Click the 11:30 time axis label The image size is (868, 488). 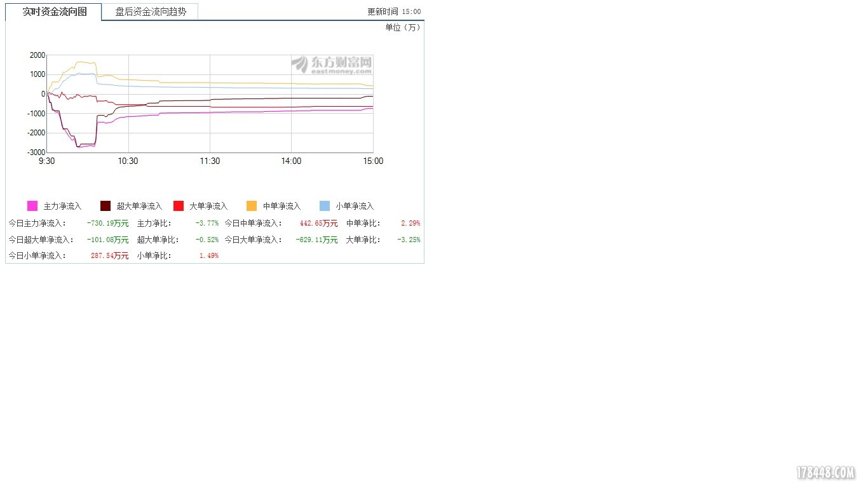[210, 161]
